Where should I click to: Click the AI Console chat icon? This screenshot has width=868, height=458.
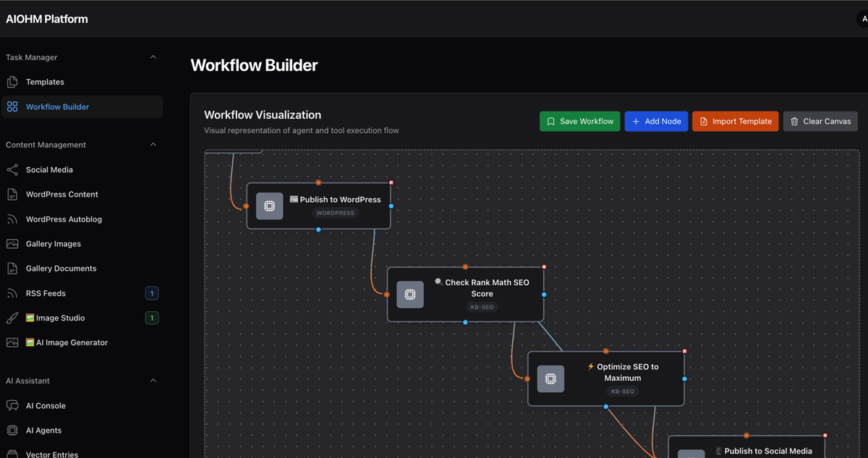click(12, 405)
